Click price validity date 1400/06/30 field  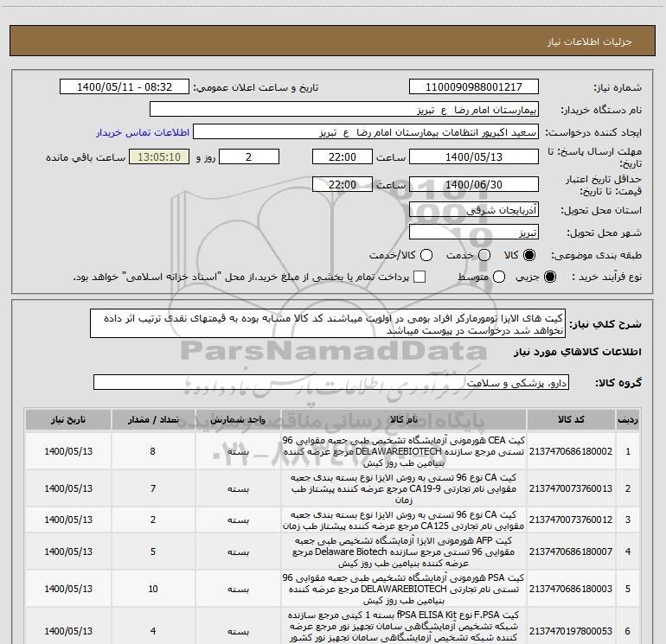[474, 184]
